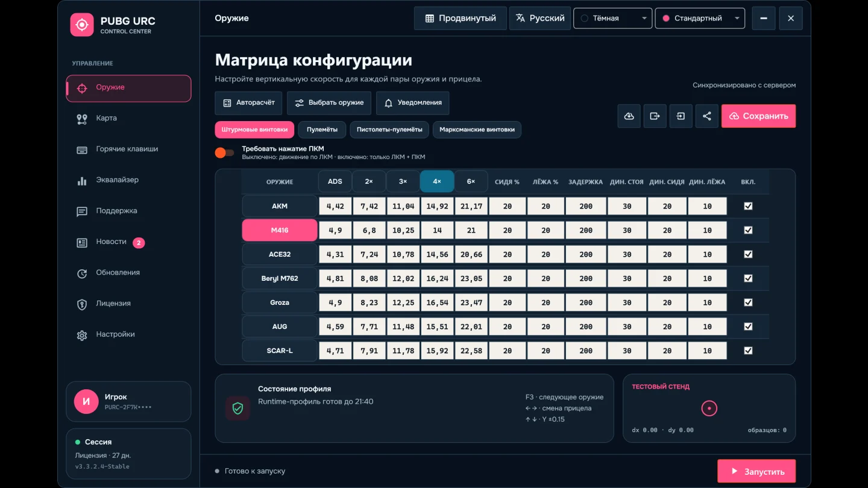Screen dimensions: 868x488
Task: Open the Эквалайзер page in the sidebar
Action: point(128,180)
